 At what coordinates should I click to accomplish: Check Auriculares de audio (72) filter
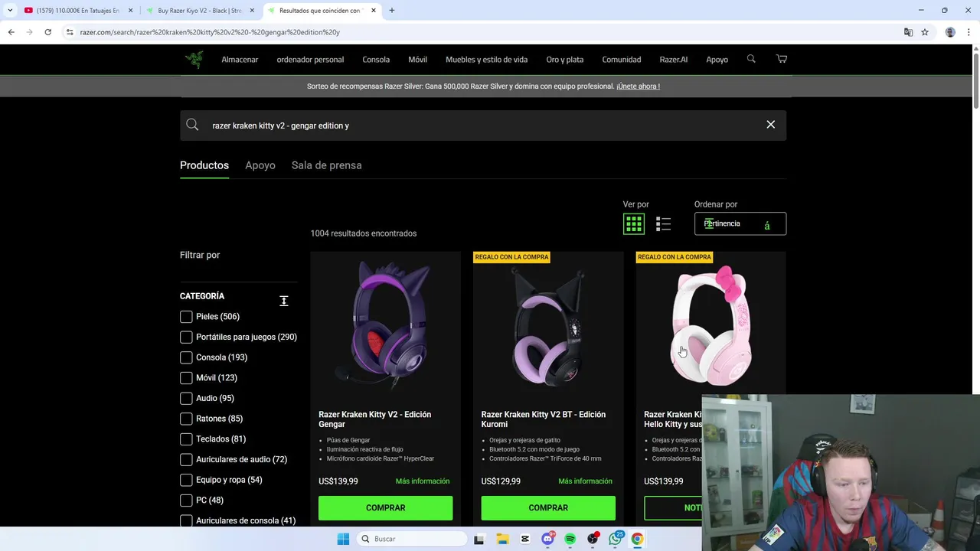(186, 459)
